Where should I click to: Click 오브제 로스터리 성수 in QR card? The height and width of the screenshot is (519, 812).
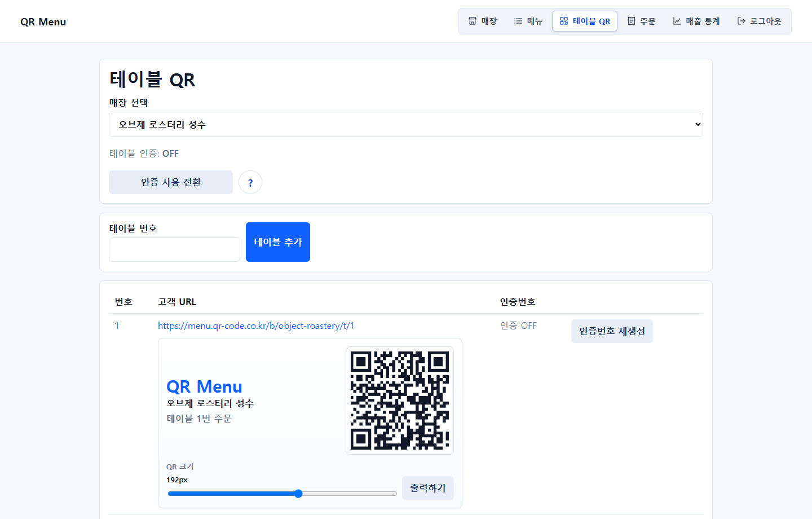[210, 403]
